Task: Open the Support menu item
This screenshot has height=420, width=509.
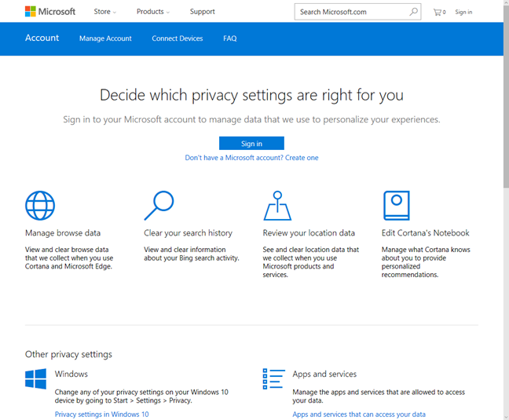Action: pos(202,12)
